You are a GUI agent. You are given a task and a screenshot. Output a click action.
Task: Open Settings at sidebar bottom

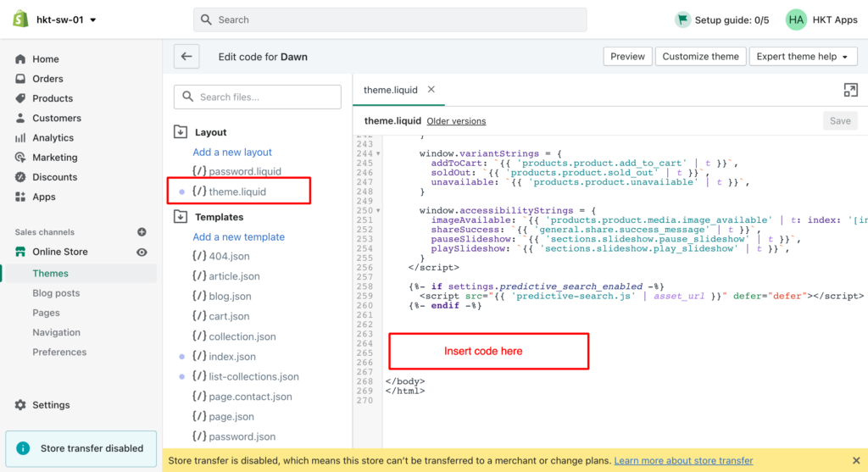point(51,405)
